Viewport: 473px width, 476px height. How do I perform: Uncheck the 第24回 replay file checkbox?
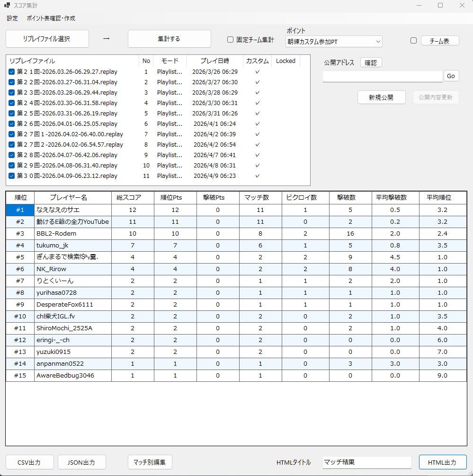click(11, 103)
